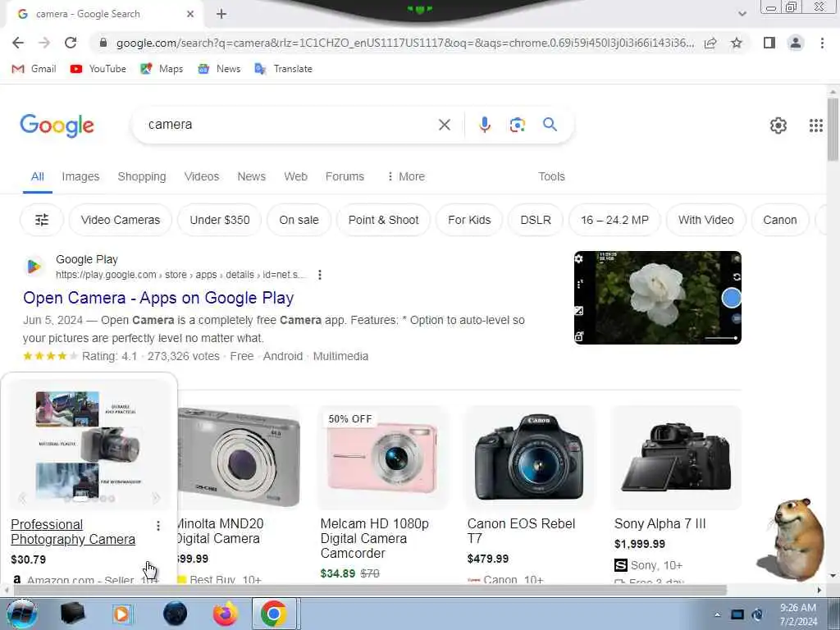840x630 pixels.
Task: Click the Google logo
Action: (57, 126)
